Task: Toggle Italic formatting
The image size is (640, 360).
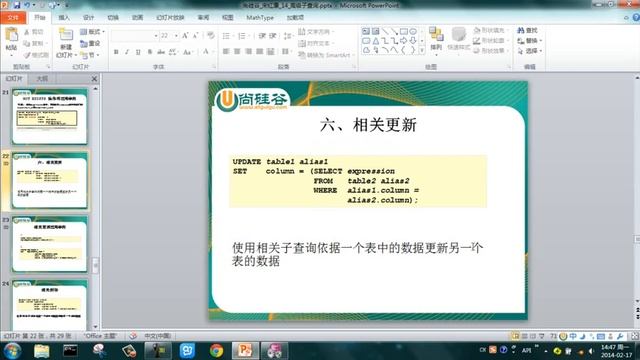Action: pos(127,52)
